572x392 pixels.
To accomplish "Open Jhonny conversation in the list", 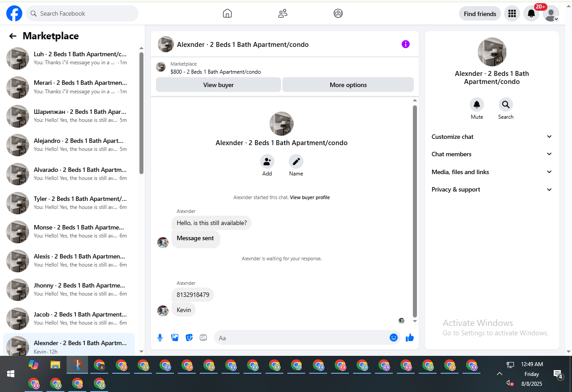I will coord(69,290).
